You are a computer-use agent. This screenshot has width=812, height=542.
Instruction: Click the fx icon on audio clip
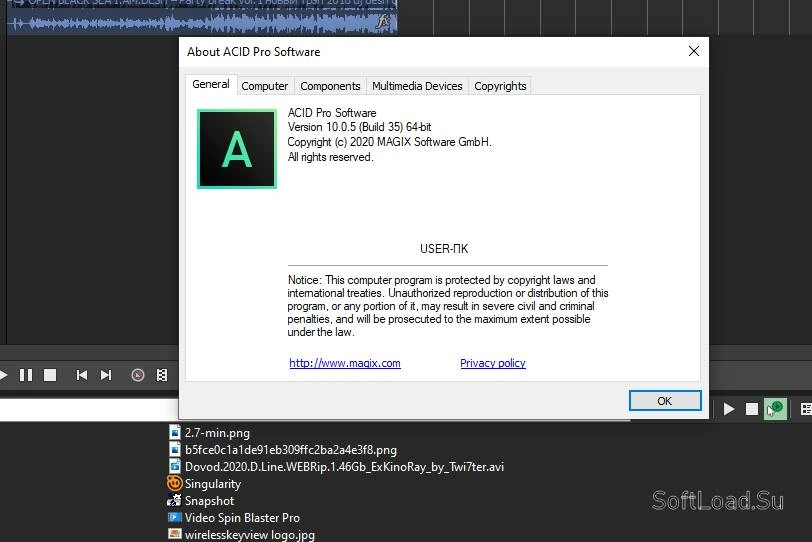[x=383, y=21]
